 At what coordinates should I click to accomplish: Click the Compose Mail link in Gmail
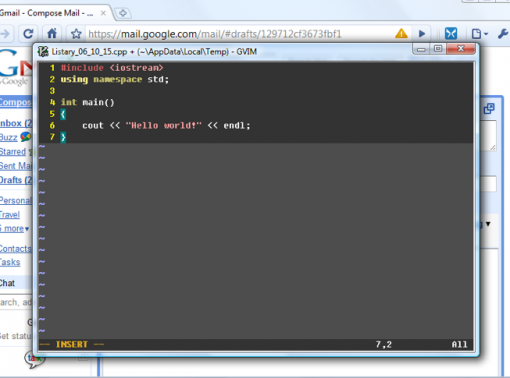coord(16,102)
